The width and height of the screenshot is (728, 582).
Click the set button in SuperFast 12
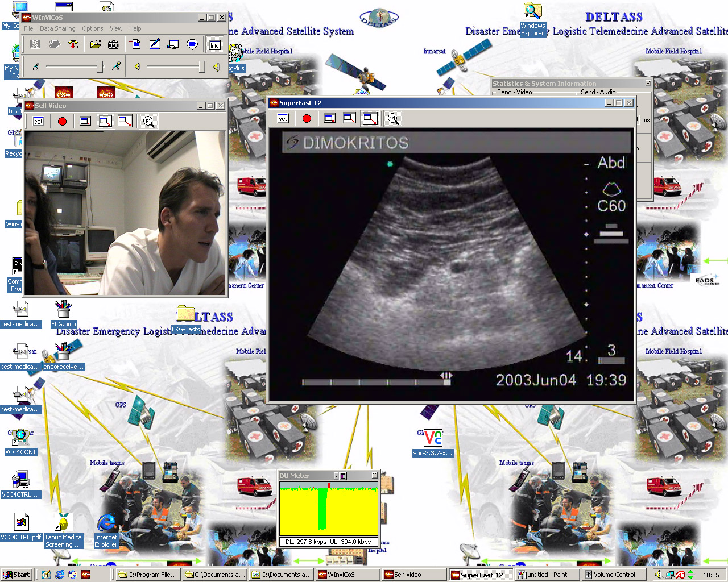pos(283,118)
